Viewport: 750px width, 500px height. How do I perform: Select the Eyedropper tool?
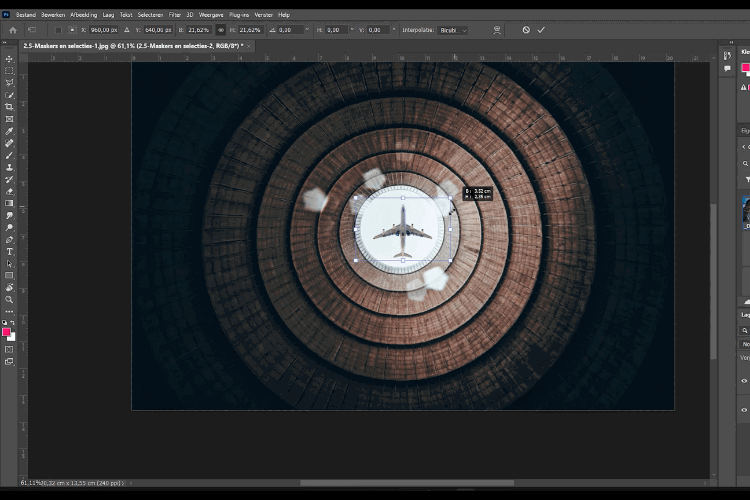(x=9, y=131)
